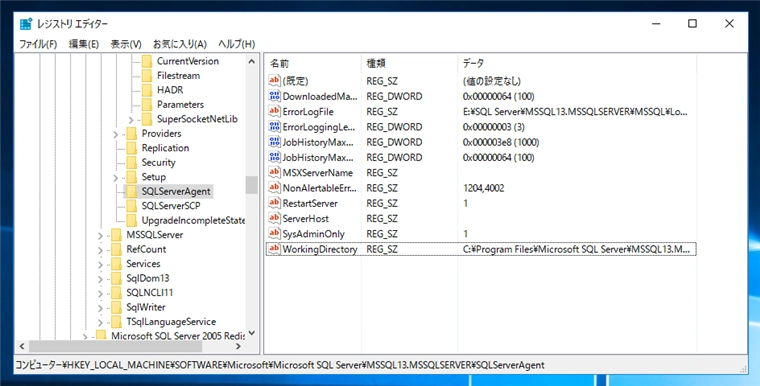Select the SQLServerAgent key label
Viewport: 760px width, 386px height.
176,192
